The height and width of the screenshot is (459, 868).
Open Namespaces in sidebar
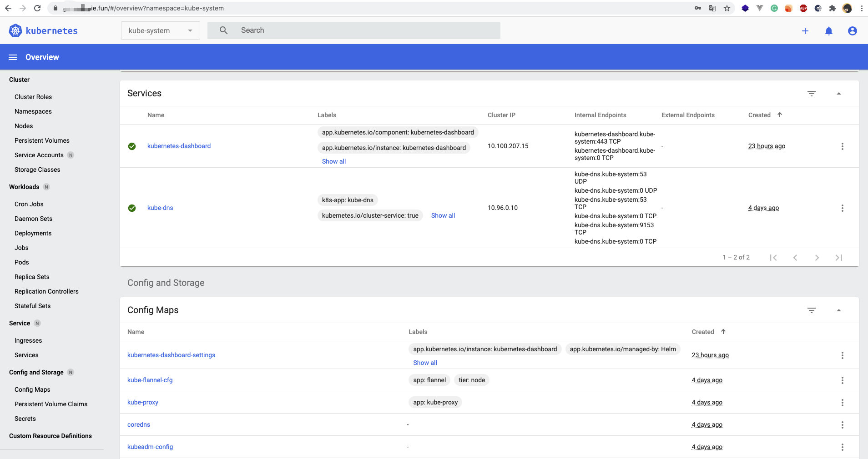click(x=33, y=111)
